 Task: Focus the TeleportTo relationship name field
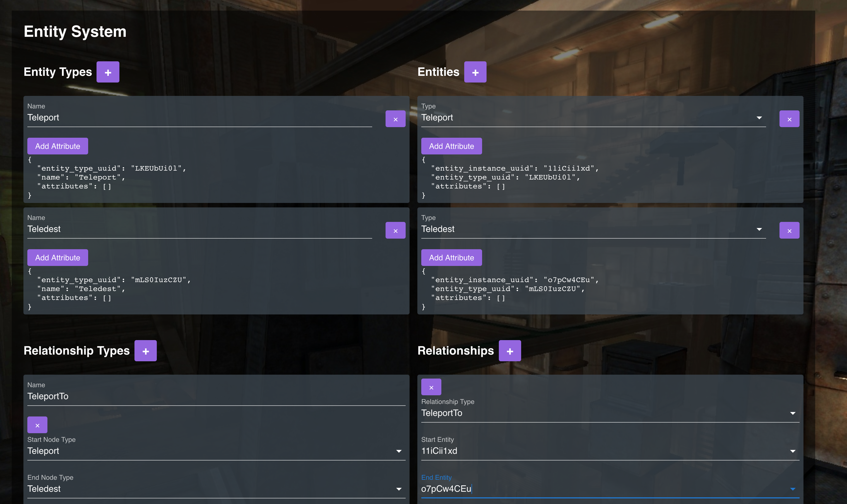[x=216, y=396]
